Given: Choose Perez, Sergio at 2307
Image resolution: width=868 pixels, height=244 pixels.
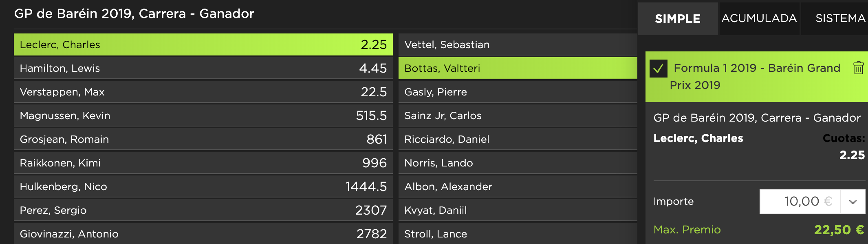Looking at the screenshot, I should [x=203, y=210].
